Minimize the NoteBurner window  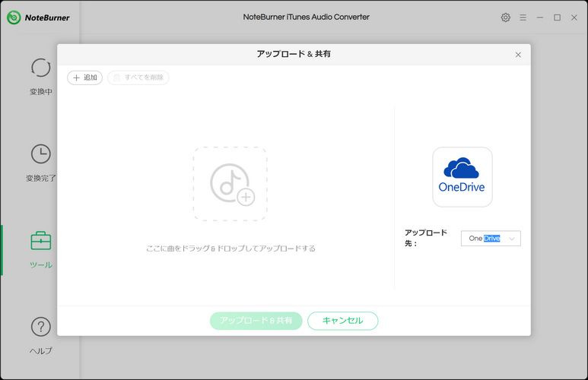539,17
